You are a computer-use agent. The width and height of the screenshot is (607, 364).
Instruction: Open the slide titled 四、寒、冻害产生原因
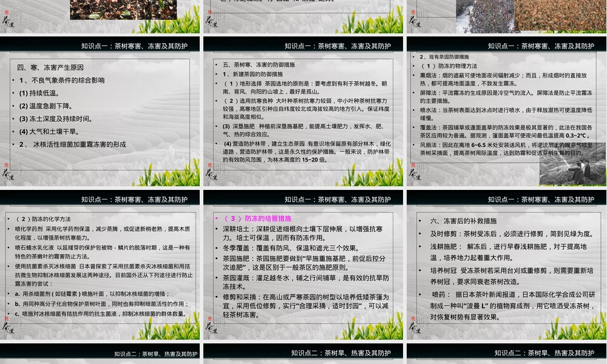[x=100, y=112]
